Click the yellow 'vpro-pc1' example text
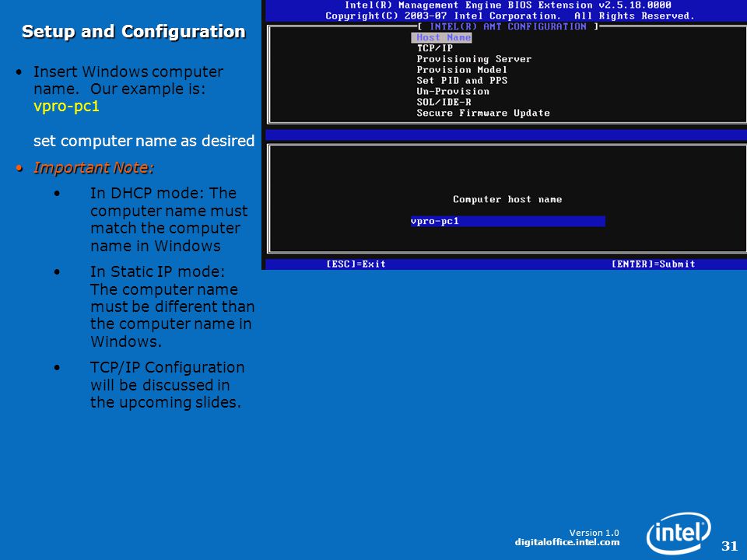Viewport: 747px width, 560px height. 66,107
